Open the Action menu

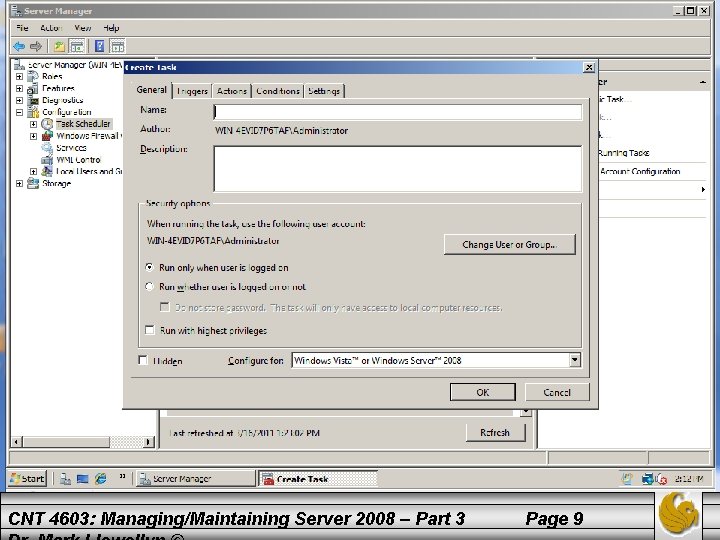[51, 28]
